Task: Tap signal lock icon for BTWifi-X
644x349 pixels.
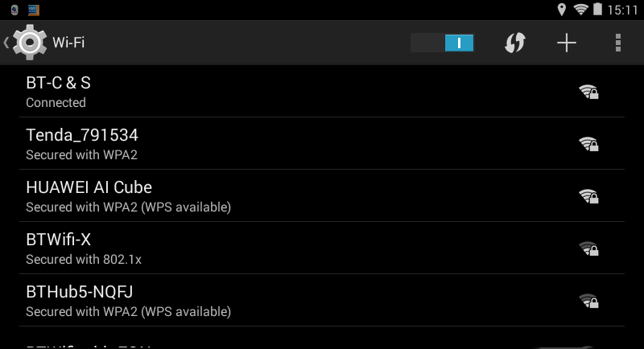Action: [588, 248]
